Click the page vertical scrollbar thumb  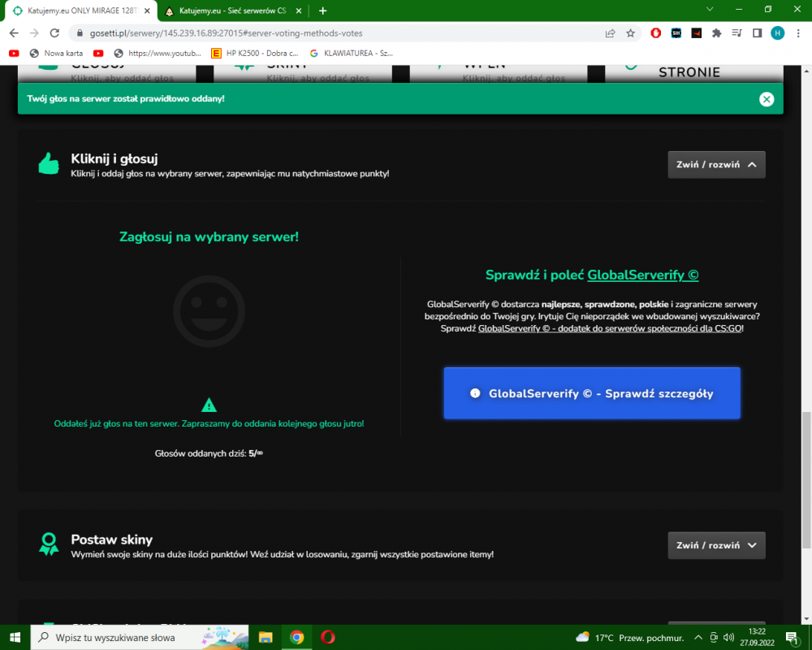pyautogui.click(x=806, y=479)
